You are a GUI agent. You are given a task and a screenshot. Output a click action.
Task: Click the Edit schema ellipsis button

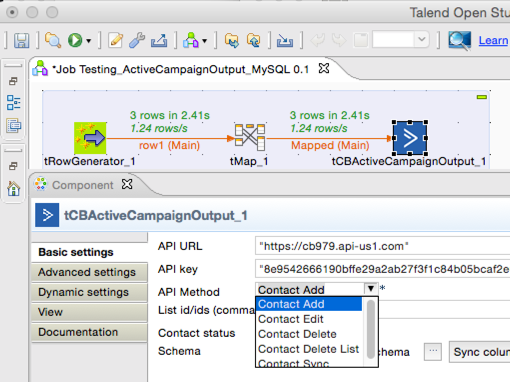click(433, 352)
